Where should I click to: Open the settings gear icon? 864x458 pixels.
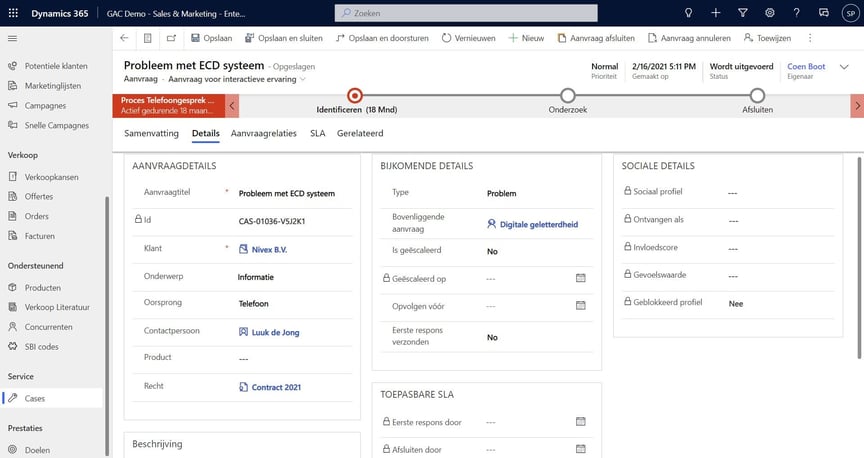(x=770, y=13)
